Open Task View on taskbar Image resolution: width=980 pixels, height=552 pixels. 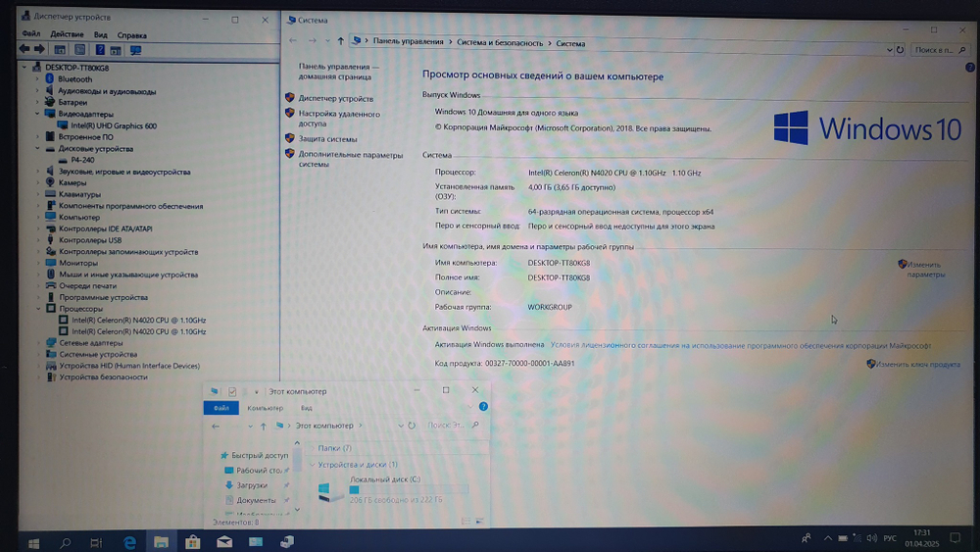(x=96, y=542)
